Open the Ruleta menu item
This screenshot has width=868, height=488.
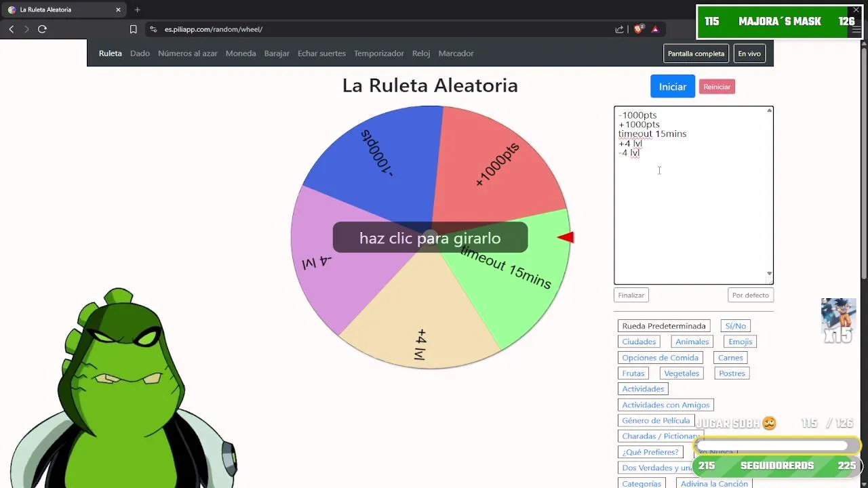[111, 53]
